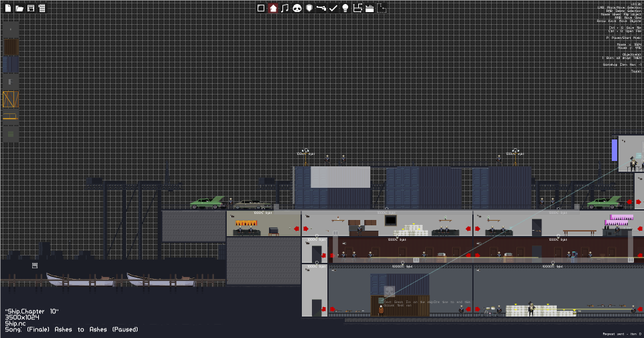
Task: Select the white brick pile in the lower hold
Action: [540, 311]
